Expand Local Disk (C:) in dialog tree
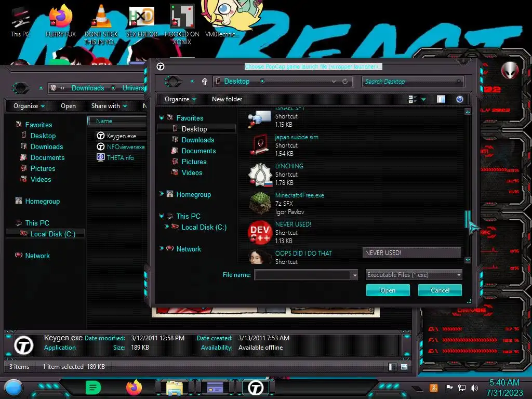Screen dimensions: 532x399 click(167, 227)
